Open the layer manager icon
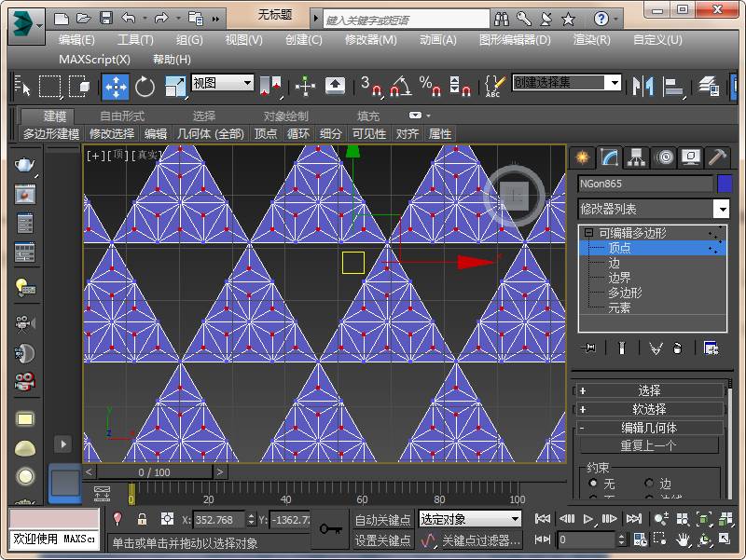The height and width of the screenshot is (560, 746). point(709,86)
